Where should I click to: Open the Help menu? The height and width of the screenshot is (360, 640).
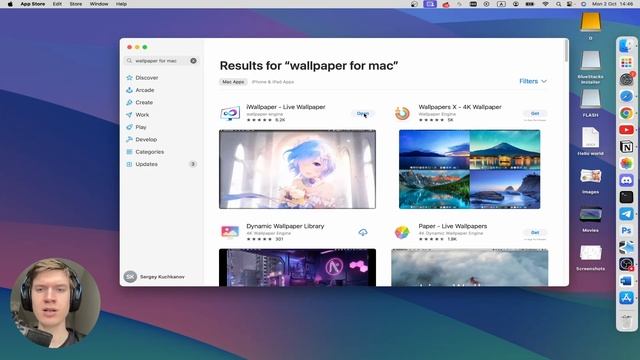click(121, 4)
